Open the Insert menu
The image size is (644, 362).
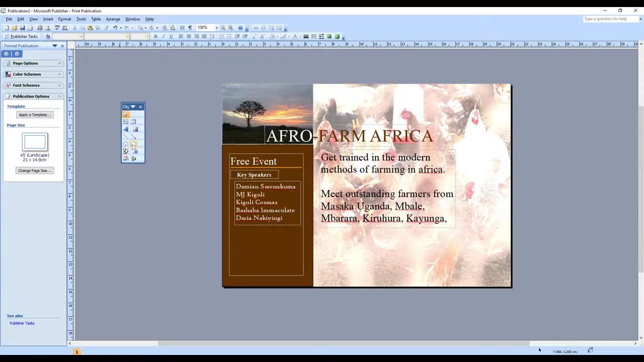(x=48, y=19)
